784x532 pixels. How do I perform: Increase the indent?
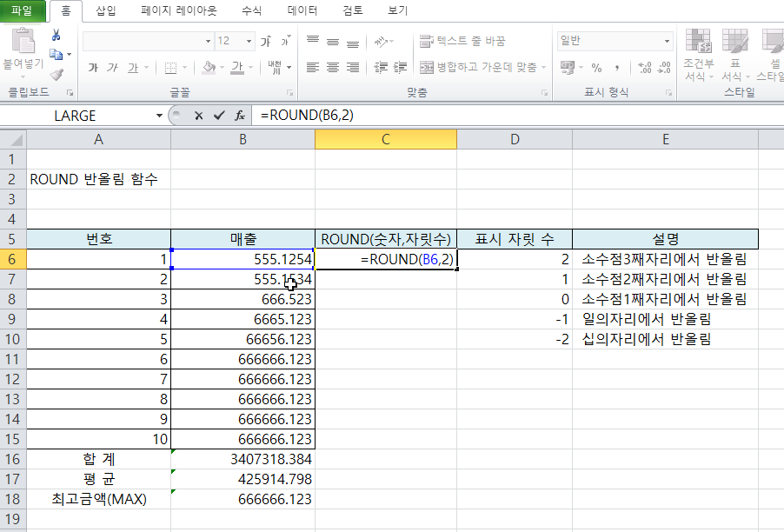click(400, 68)
